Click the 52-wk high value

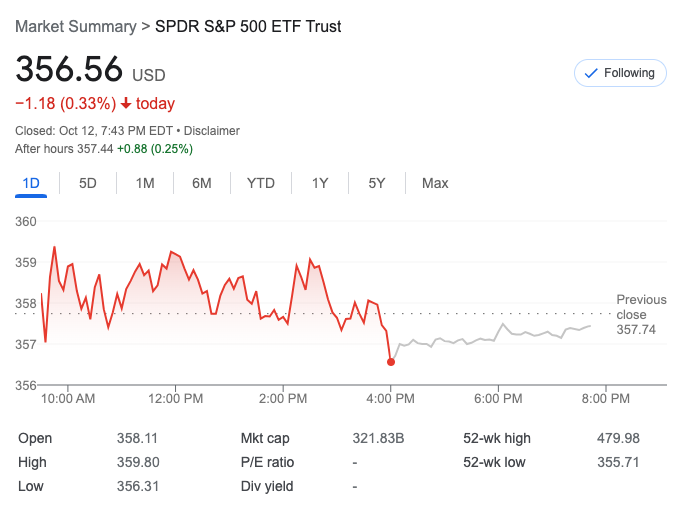[x=619, y=438]
